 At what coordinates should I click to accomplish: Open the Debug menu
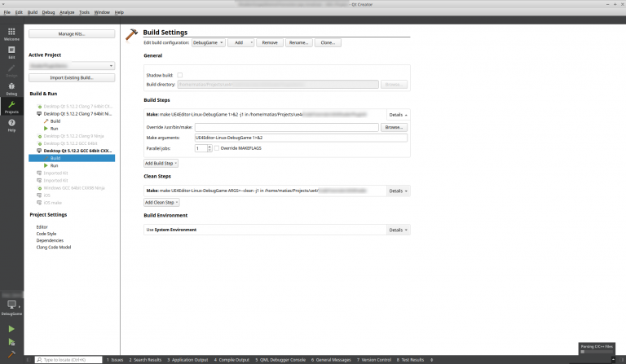pyautogui.click(x=48, y=12)
